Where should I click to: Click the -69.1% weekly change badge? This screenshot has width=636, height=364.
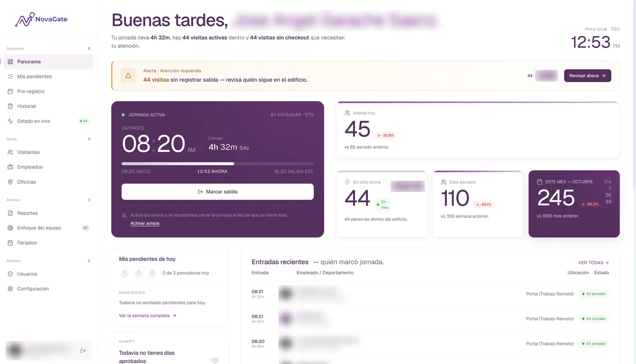click(x=483, y=205)
